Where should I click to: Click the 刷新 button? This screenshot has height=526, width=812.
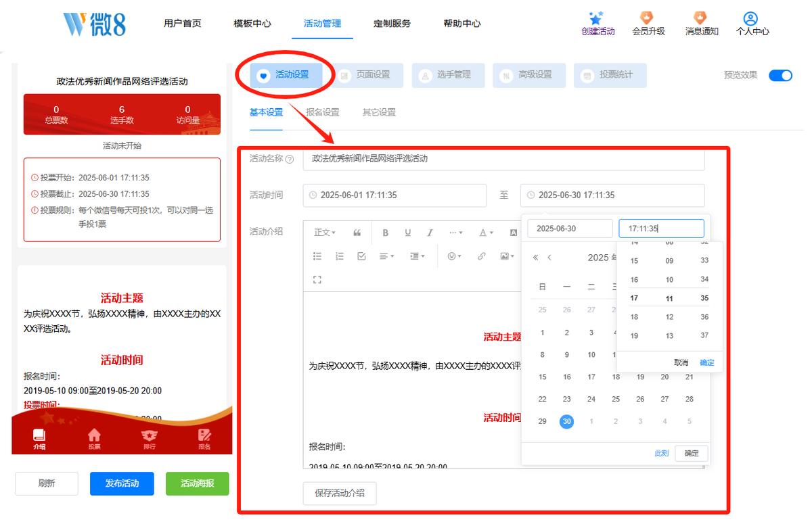tap(47, 483)
